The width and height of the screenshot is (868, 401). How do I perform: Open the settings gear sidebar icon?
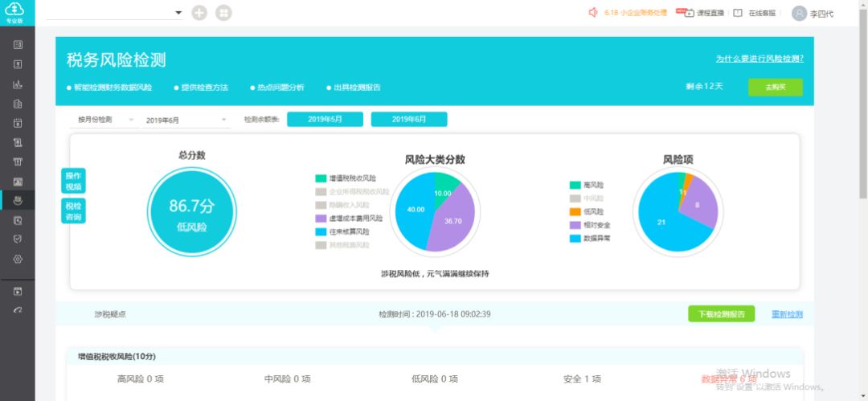pos(18,259)
